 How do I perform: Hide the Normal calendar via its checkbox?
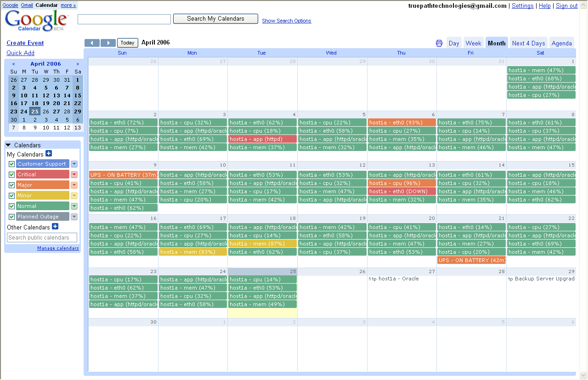coord(12,206)
